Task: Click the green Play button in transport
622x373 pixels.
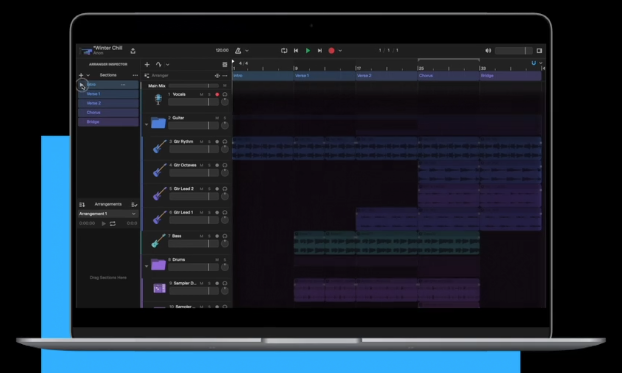Action: (308, 51)
